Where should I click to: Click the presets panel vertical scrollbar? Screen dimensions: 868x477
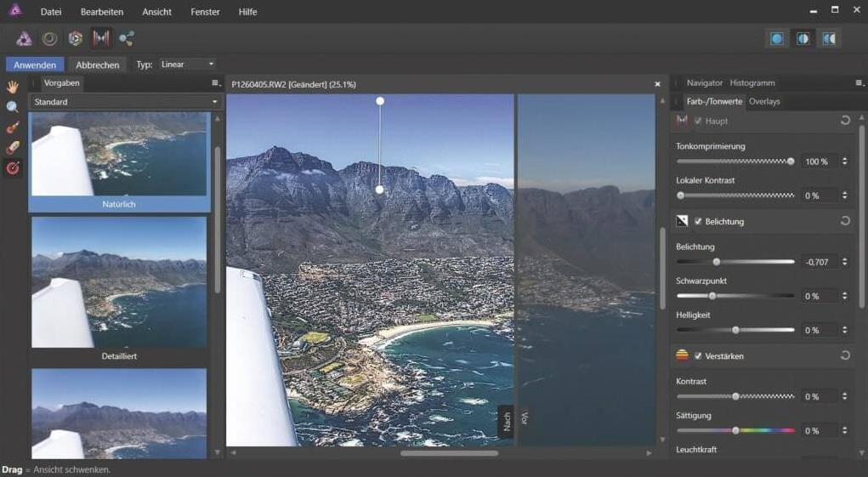pos(217,219)
